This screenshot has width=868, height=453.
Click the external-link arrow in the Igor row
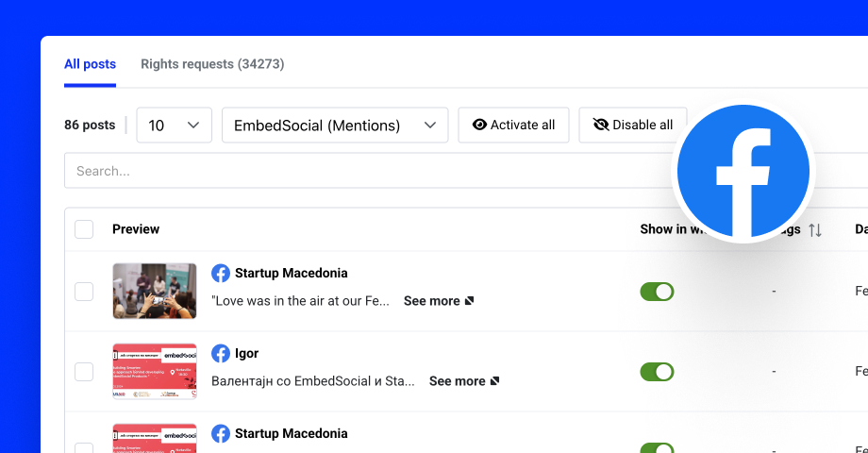click(x=495, y=381)
